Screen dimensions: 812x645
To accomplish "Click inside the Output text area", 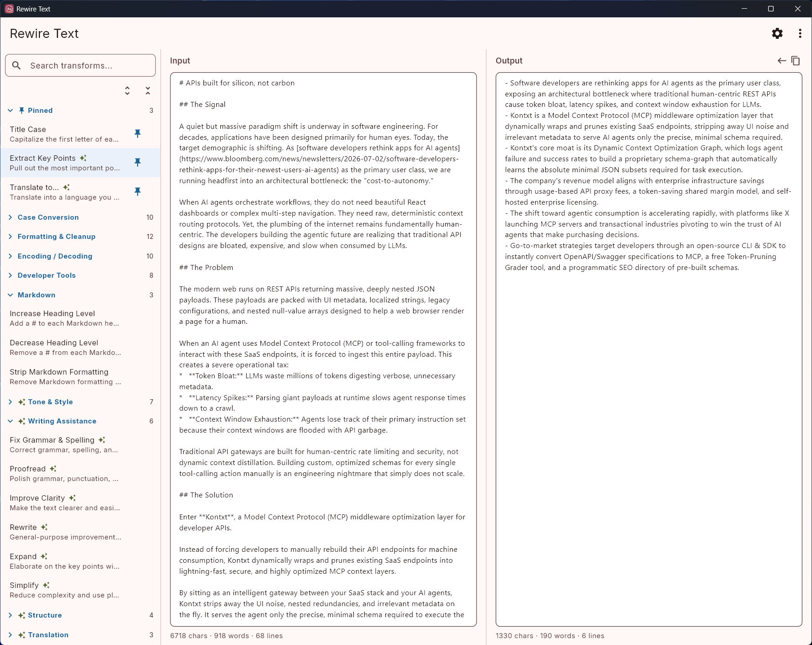I will click(x=649, y=349).
